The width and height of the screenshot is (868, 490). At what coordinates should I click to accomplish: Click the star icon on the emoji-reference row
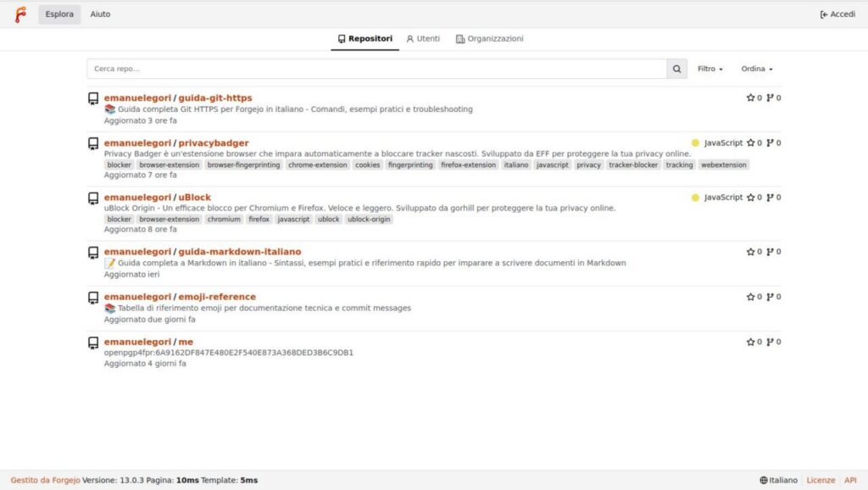tap(750, 297)
